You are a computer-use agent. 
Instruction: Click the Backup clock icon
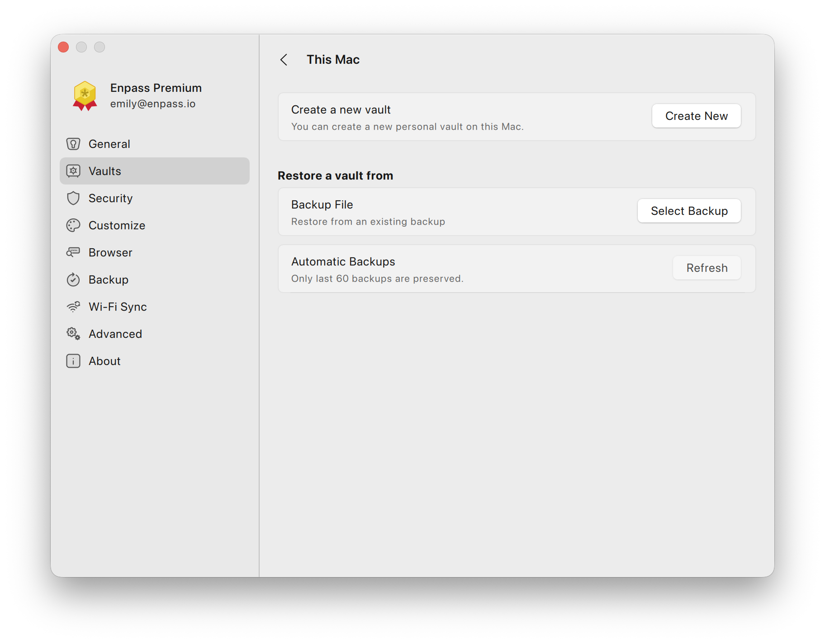(73, 279)
